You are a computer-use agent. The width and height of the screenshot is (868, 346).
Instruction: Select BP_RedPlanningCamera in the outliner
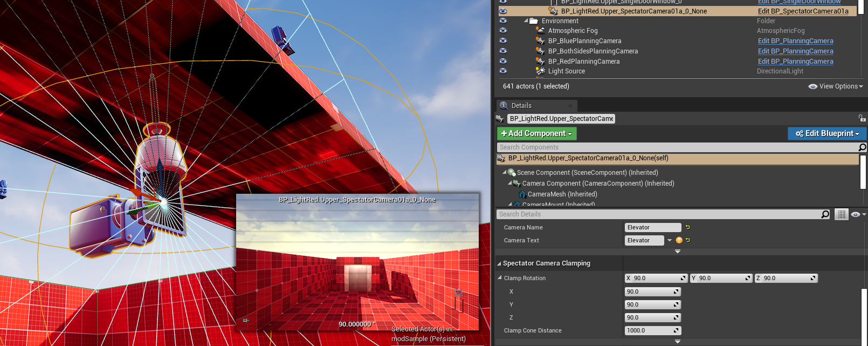click(584, 62)
